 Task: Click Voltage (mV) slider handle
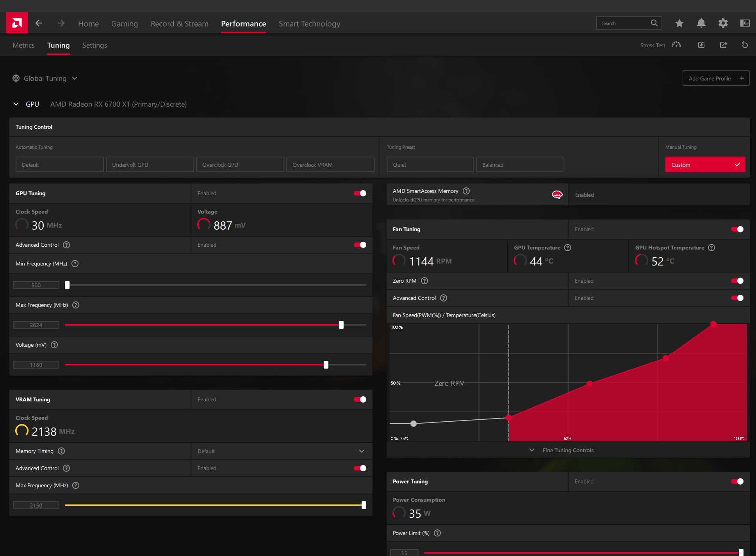326,365
